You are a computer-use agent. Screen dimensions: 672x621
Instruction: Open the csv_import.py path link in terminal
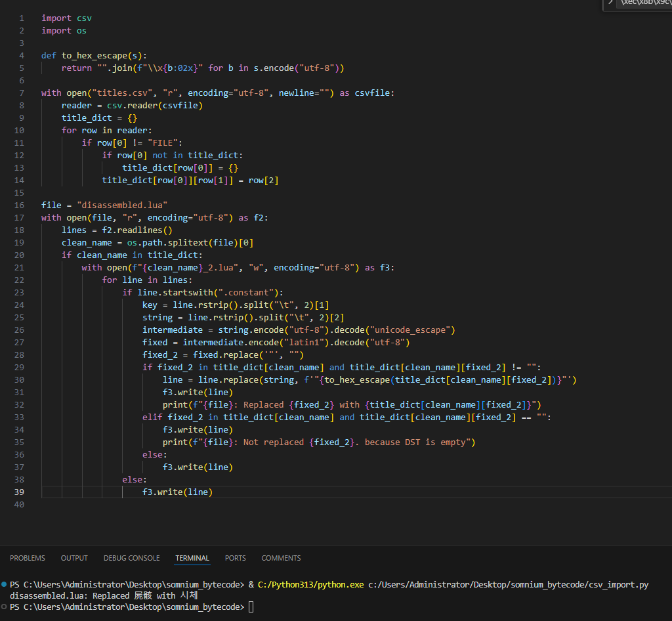(x=509, y=585)
